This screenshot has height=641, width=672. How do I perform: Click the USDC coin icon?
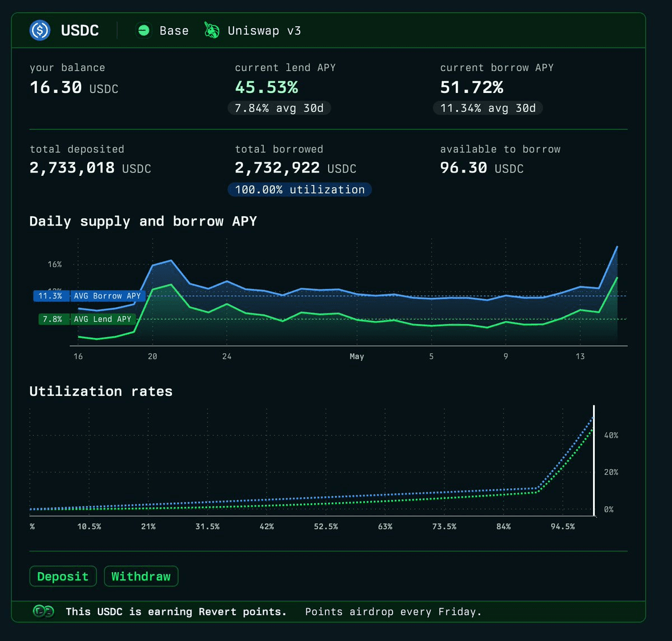tap(40, 30)
